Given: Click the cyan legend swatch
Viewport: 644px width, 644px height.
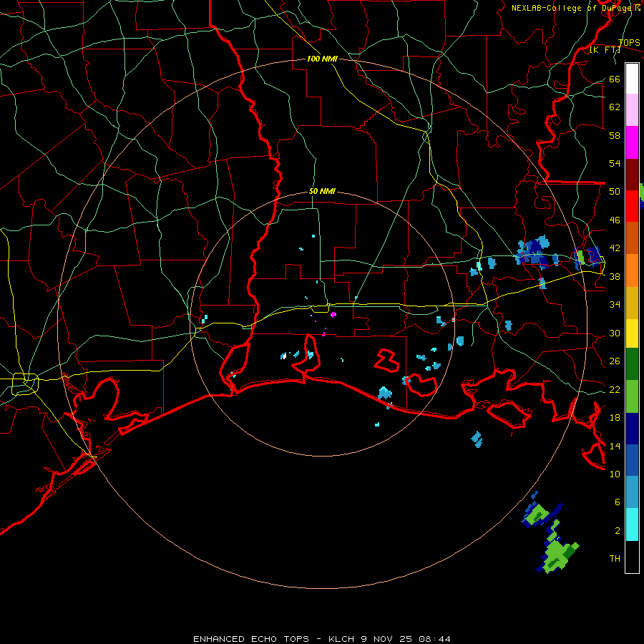Looking at the screenshot, I should click(632, 525).
